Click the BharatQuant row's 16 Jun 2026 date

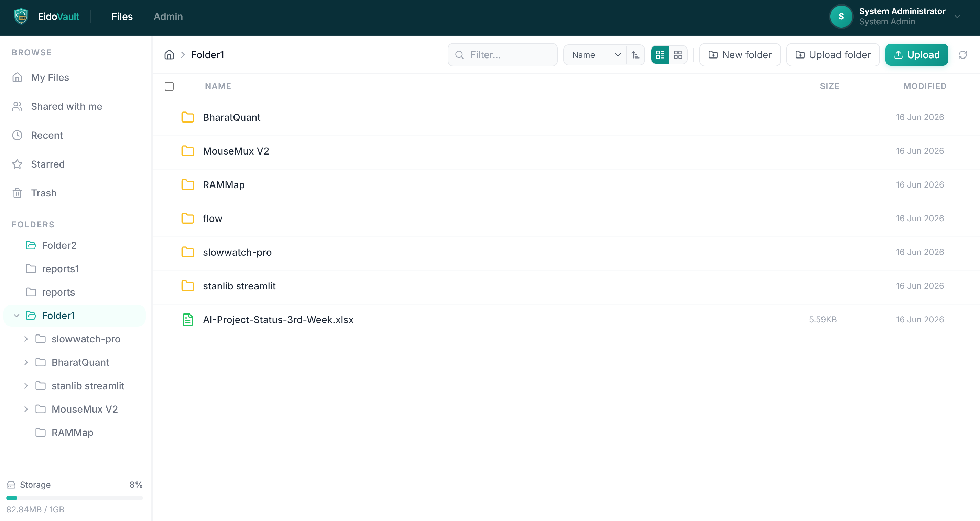click(920, 117)
